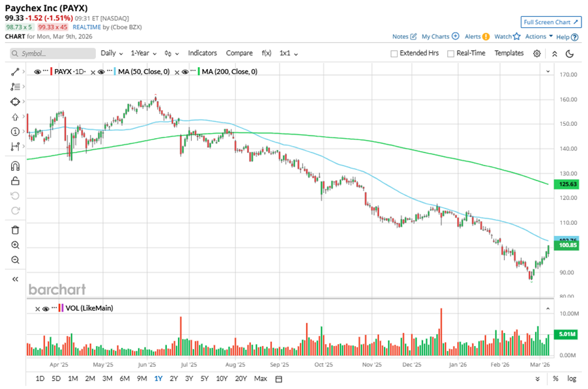The width and height of the screenshot is (588, 389).
Task: Toggle visibility of MA 50 line
Action: (101, 72)
